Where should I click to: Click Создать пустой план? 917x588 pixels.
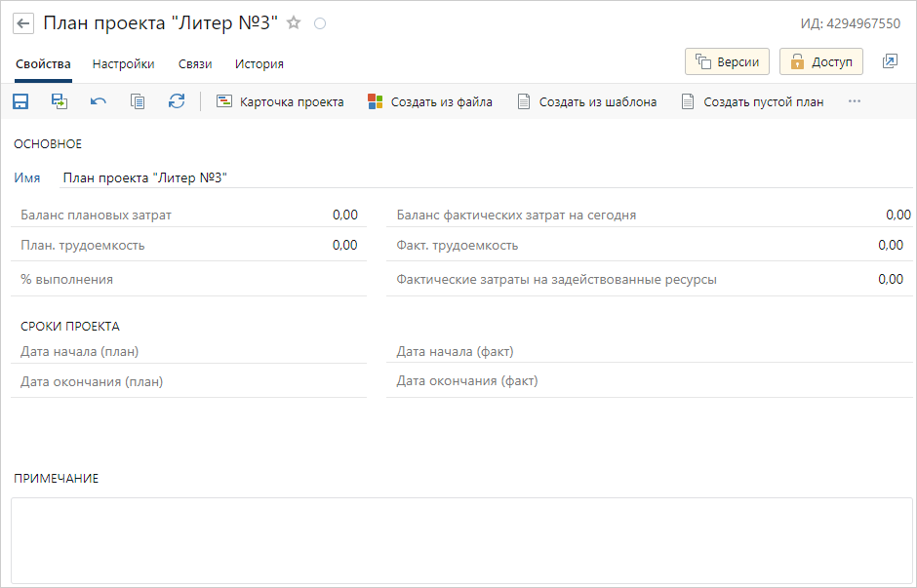click(x=752, y=101)
